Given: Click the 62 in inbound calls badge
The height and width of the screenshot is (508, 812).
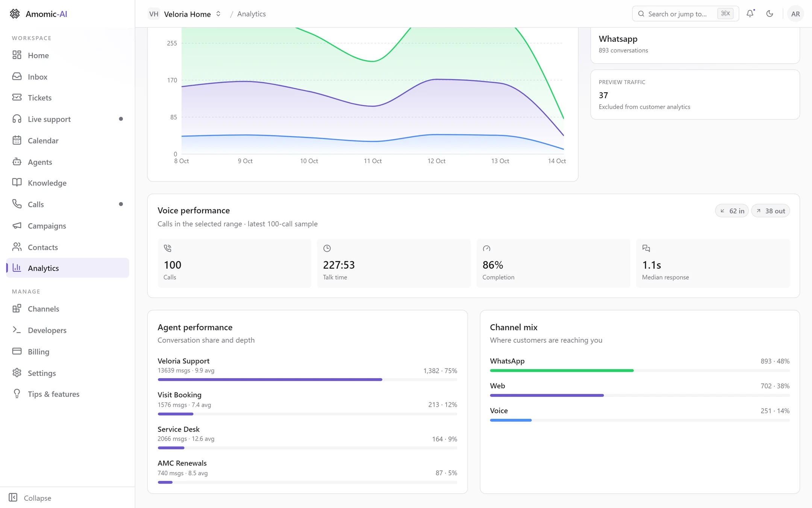Looking at the screenshot, I should pos(732,211).
